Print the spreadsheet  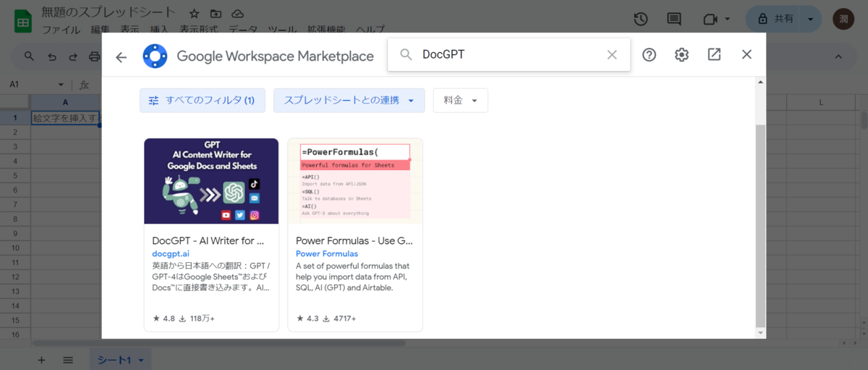[94, 56]
